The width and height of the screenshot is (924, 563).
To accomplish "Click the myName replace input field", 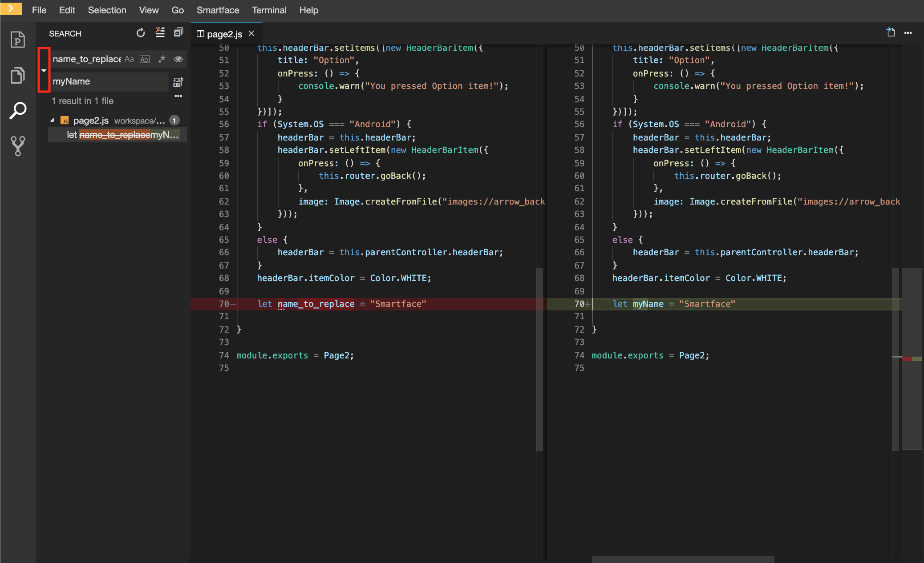I will click(109, 81).
